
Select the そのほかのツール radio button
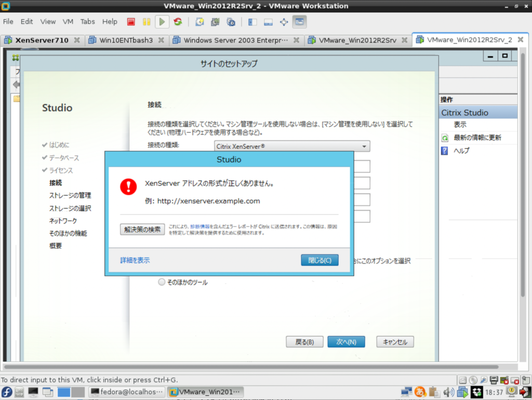tap(162, 282)
